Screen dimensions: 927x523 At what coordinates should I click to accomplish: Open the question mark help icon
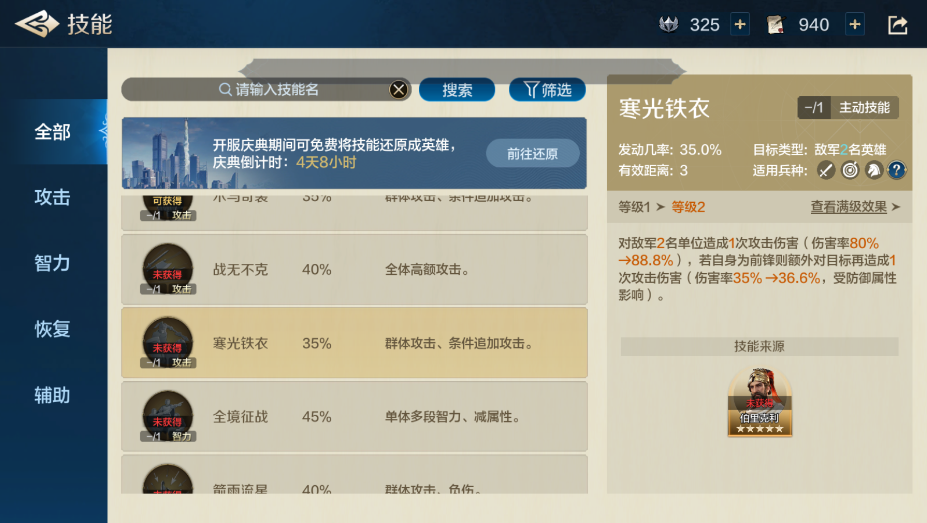pyautogui.click(x=896, y=171)
